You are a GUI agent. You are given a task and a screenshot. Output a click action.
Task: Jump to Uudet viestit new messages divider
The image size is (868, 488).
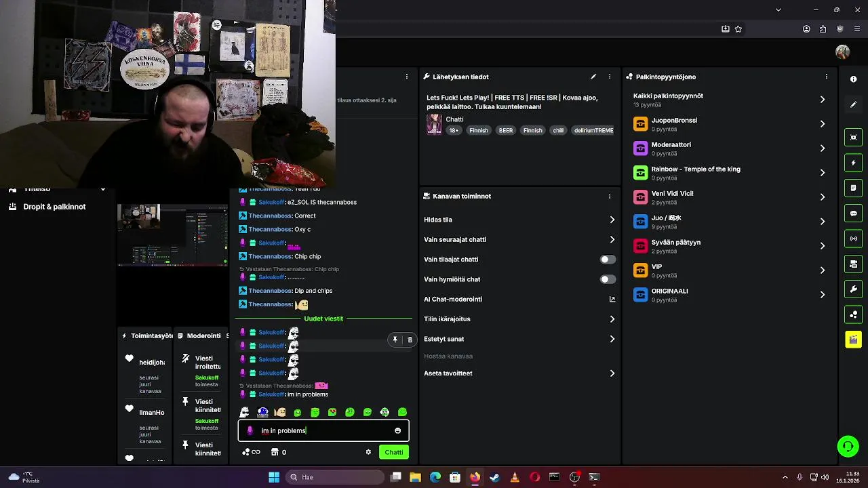click(323, 319)
